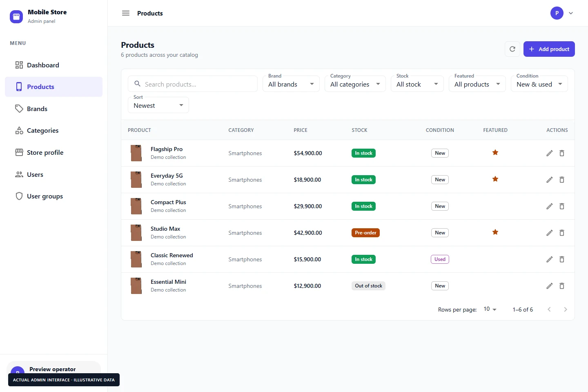Change rows per page dropdown
The height and width of the screenshot is (392, 588).
tap(490, 309)
